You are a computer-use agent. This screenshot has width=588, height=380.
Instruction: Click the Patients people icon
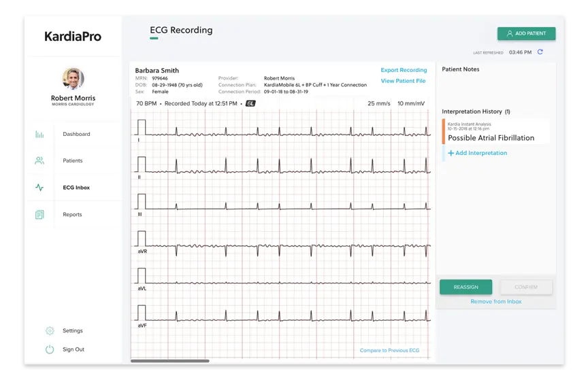tap(39, 161)
